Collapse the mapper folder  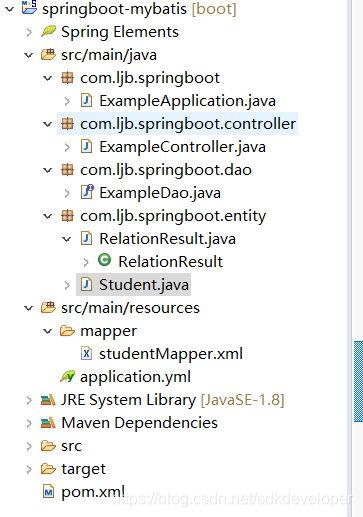(x=48, y=331)
